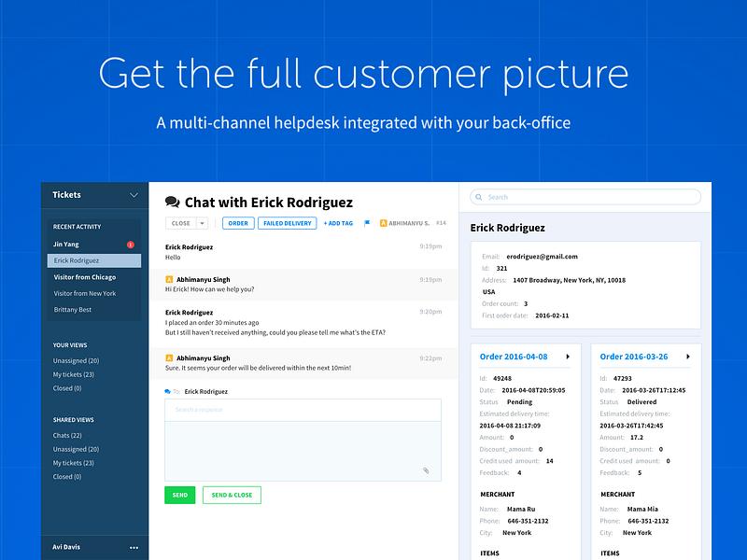Click the SEND & CLOSE button
This screenshot has width=747, height=560.
coord(232,496)
